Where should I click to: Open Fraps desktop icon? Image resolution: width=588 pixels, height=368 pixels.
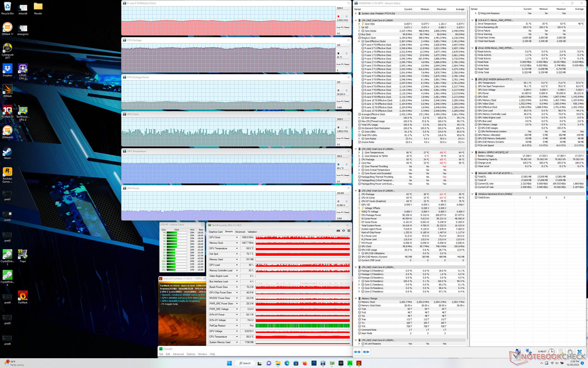click(x=23, y=256)
